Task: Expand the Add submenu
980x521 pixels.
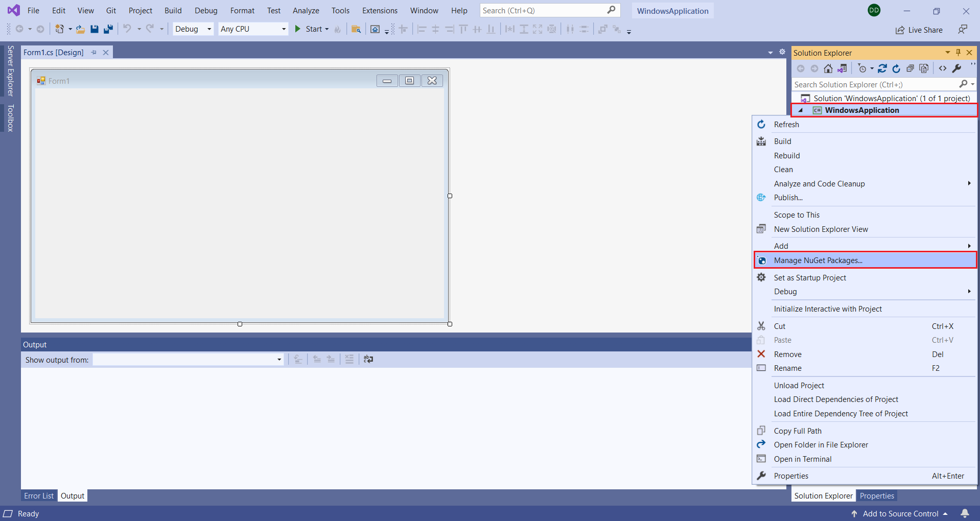Action: tap(865, 246)
